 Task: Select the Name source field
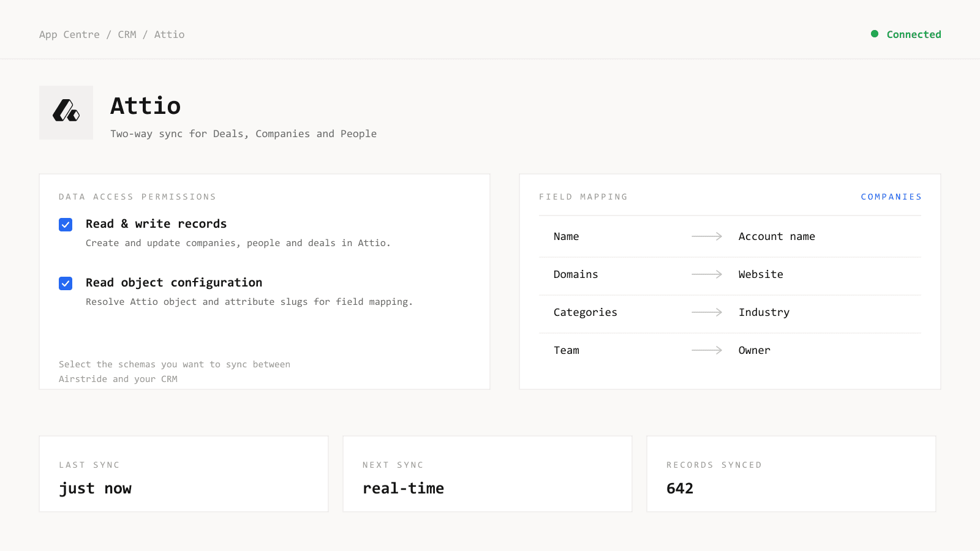coord(566,236)
